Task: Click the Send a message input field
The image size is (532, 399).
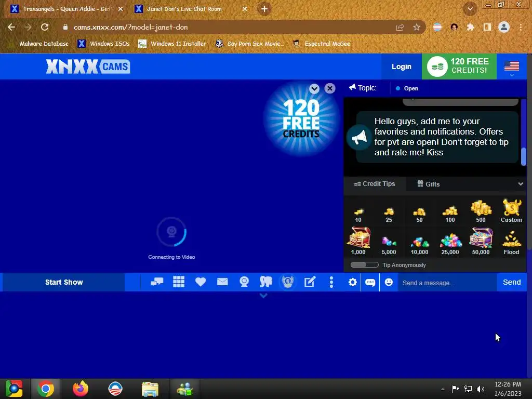Action: [447, 283]
